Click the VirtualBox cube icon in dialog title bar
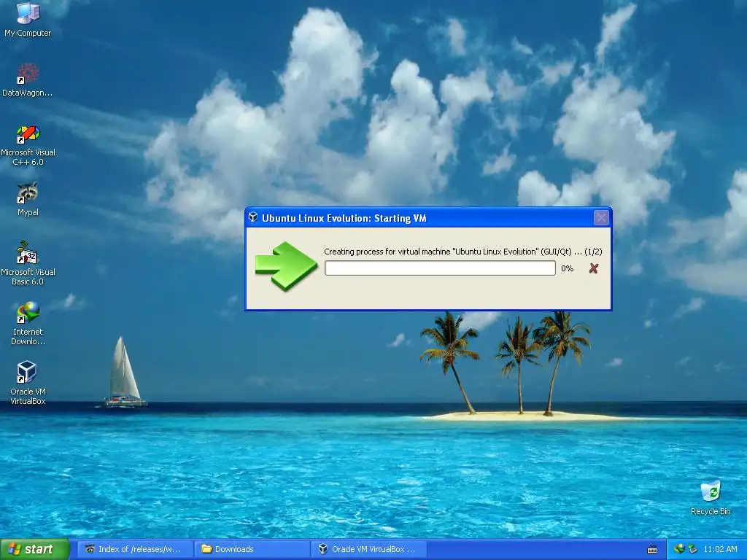 [x=253, y=217]
